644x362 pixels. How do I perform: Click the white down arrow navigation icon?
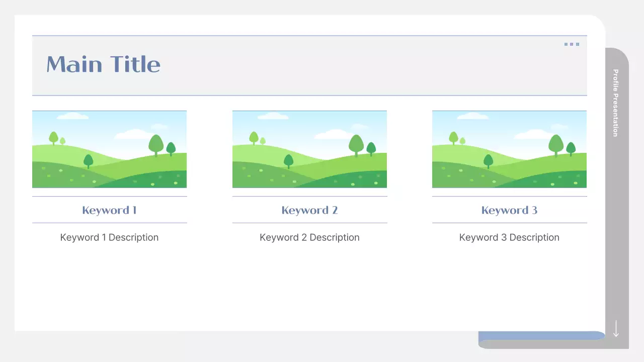[616, 329]
